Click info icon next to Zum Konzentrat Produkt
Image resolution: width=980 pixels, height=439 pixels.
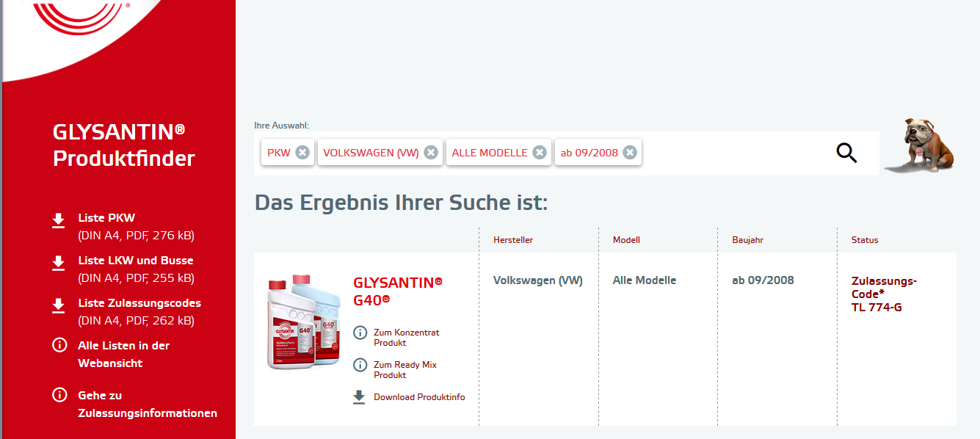[360, 333]
